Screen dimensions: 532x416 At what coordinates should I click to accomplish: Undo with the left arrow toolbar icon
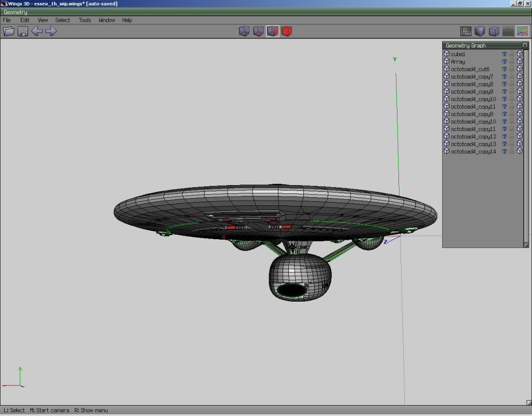(x=37, y=31)
